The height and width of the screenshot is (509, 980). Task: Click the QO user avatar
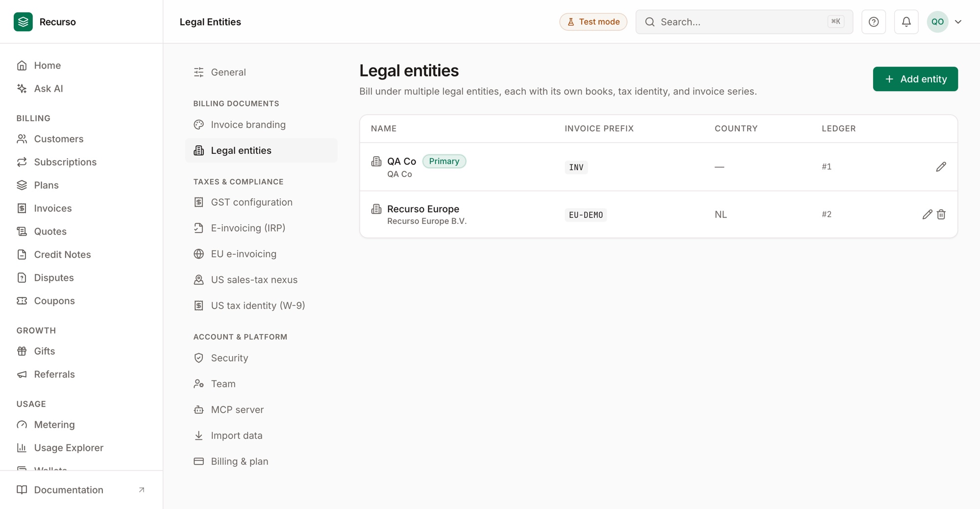coord(937,22)
